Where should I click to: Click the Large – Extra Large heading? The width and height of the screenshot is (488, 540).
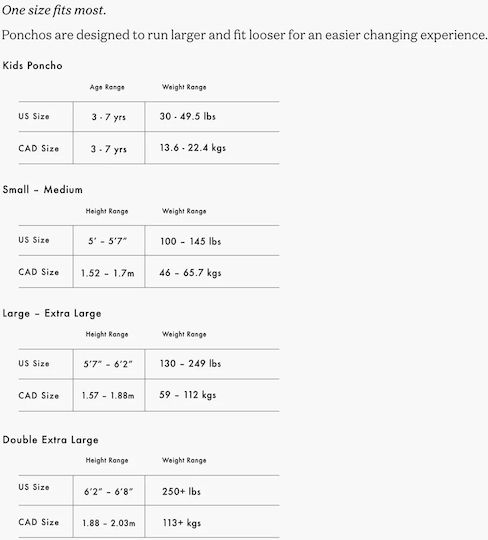(x=52, y=313)
